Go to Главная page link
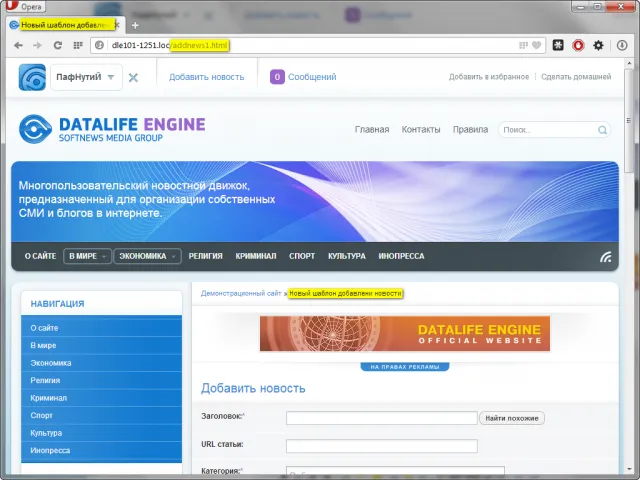This screenshot has width=640, height=480. (372, 129)
